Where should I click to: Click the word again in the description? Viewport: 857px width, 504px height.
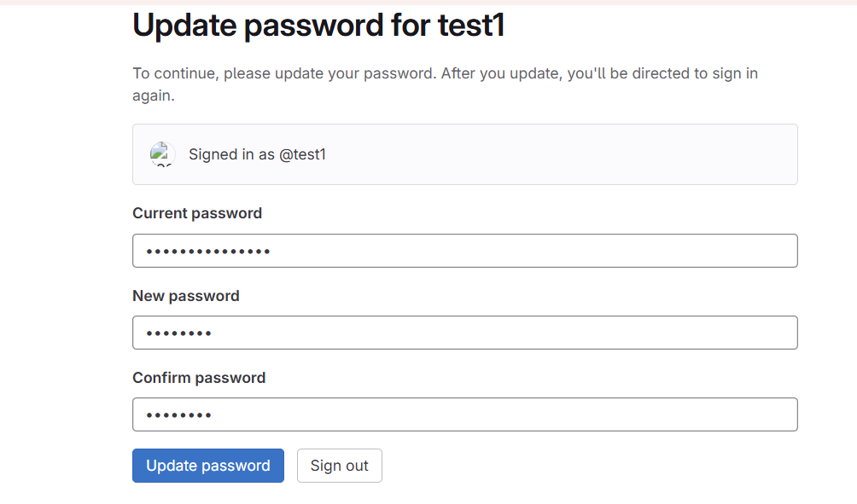pyautogui.click(x=154, y=96)
